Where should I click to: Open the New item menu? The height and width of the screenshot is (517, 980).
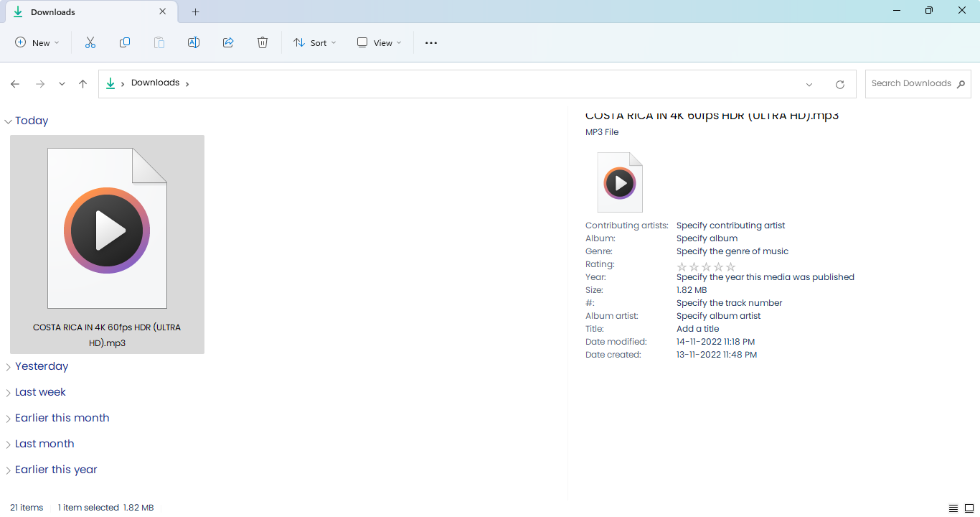click(37, 42)
